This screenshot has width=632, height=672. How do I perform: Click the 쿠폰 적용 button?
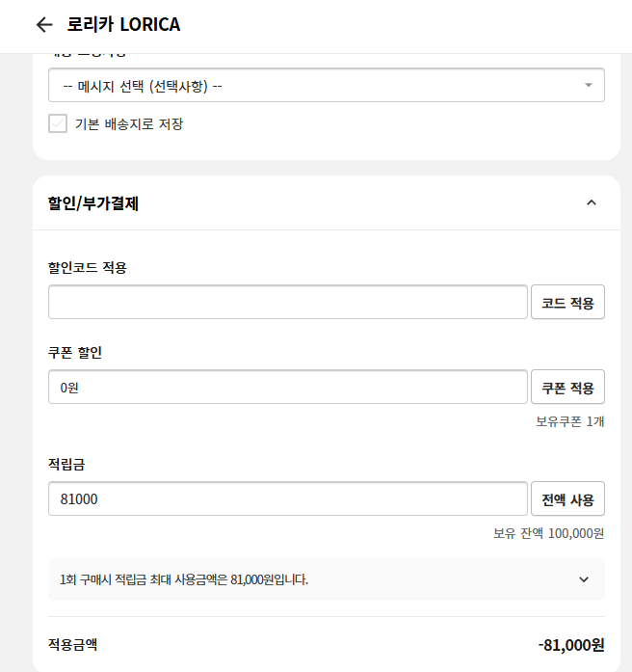567,387
